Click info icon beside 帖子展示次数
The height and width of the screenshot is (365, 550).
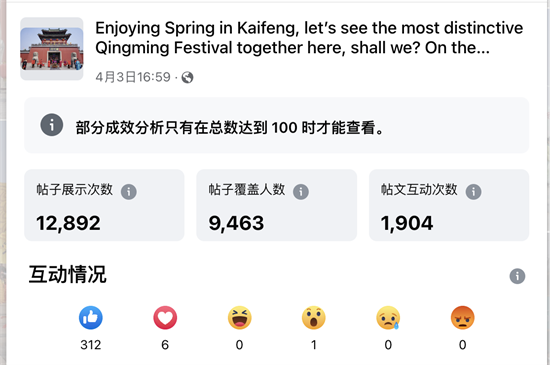[129, 192]
